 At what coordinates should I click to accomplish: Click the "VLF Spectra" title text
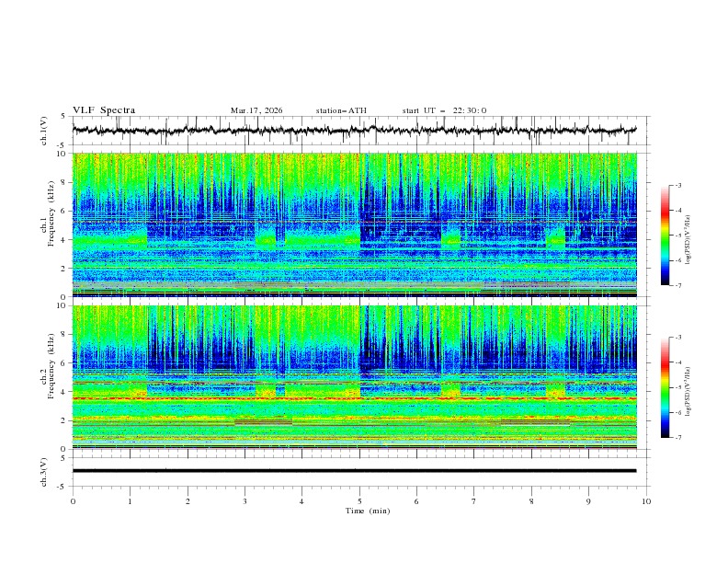104,110
